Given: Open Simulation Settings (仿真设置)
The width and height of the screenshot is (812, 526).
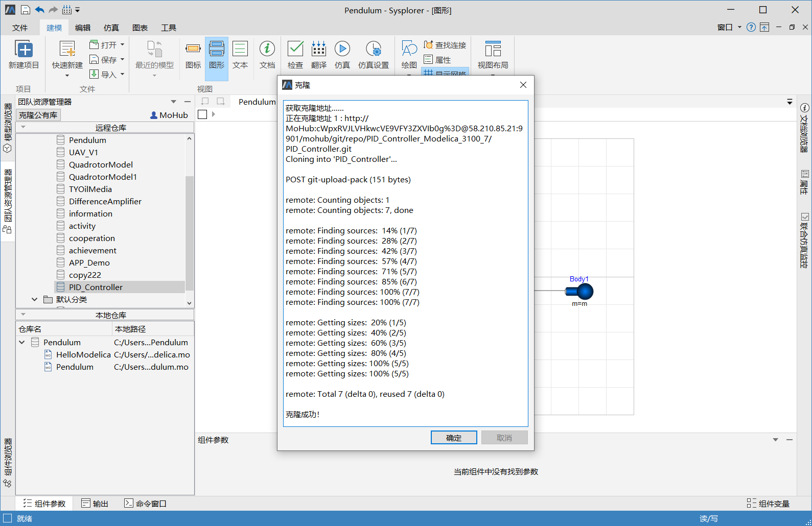Looking at the screenshot, I should tap(374, 49).
